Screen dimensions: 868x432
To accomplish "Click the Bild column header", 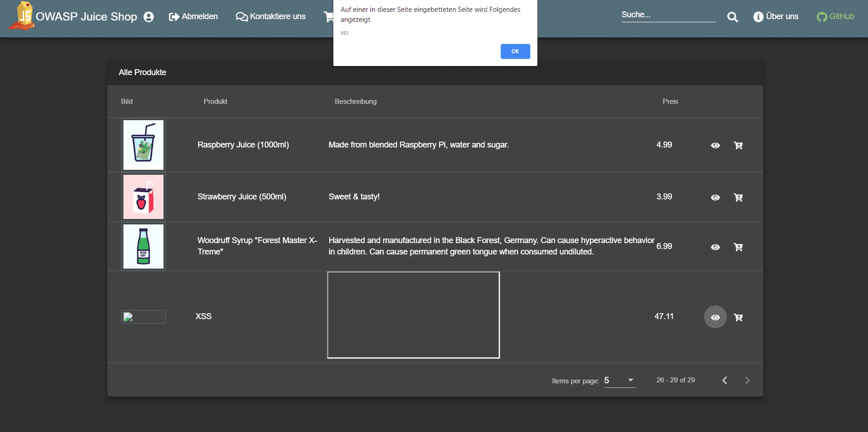I will pos(127,102).
